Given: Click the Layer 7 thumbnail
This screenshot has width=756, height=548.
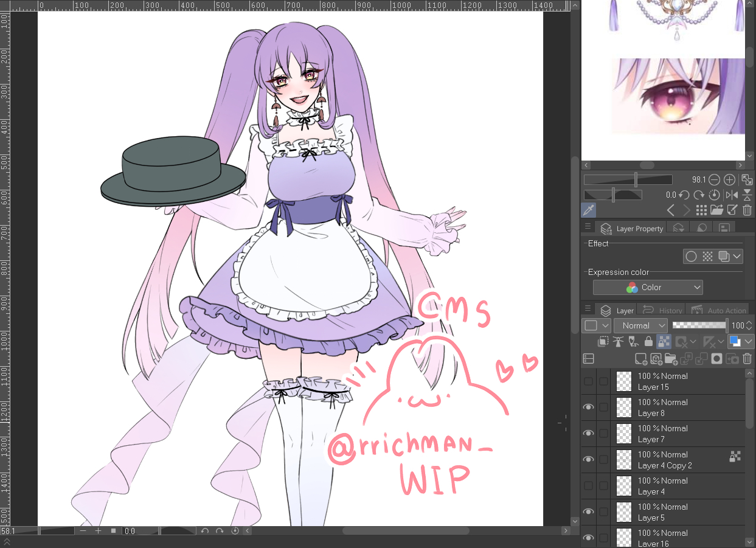Looking at the screenshot, I should 624,434.
